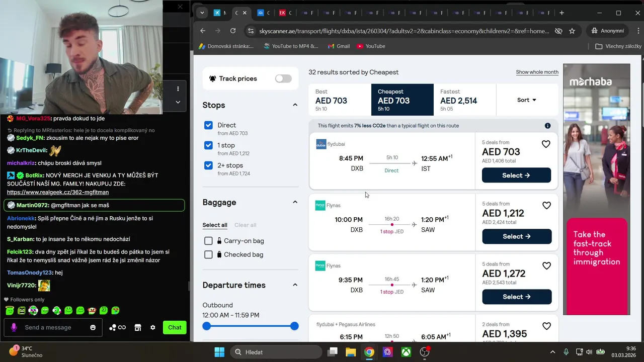644x362 pixels.
Task: Click Show whole month link
Action: click(x=537, y=72)
